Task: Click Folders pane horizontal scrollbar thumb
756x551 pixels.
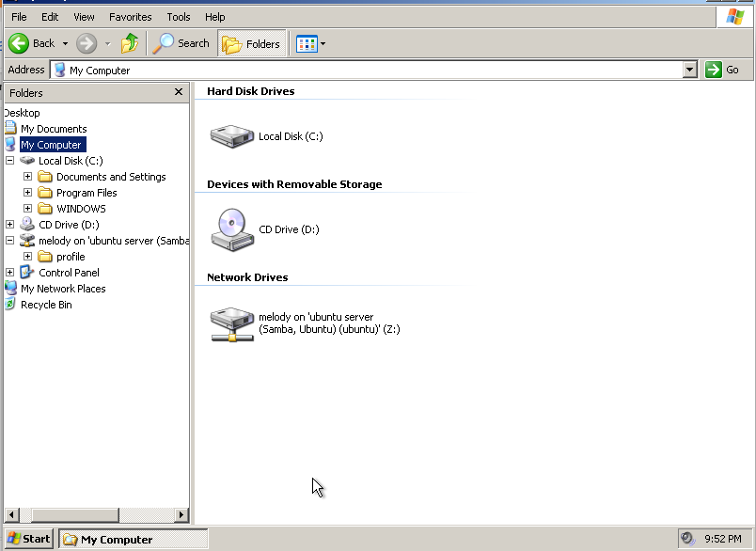Action: point(74,515)
